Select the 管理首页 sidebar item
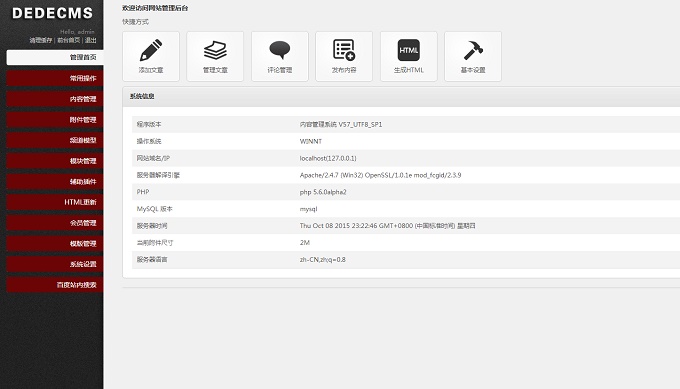 (55, 57)
